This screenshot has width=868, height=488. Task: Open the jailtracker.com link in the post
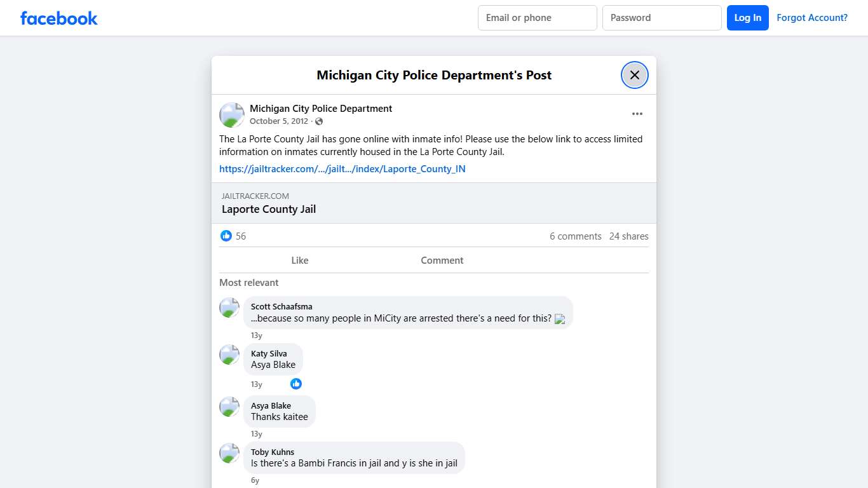coord(342,168)
